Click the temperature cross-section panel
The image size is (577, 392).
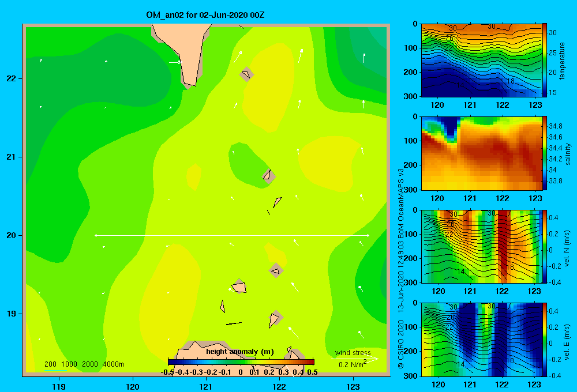point(481,61)
